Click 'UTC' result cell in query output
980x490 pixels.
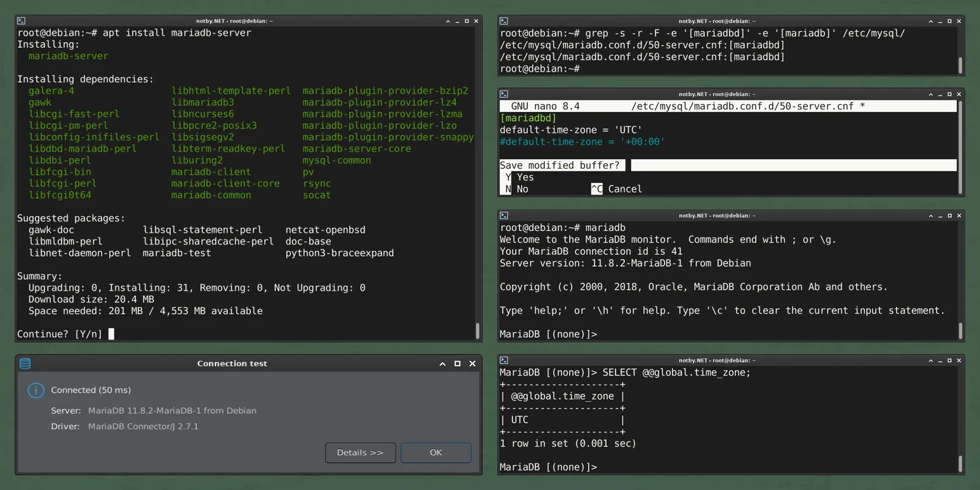(519, 420)
